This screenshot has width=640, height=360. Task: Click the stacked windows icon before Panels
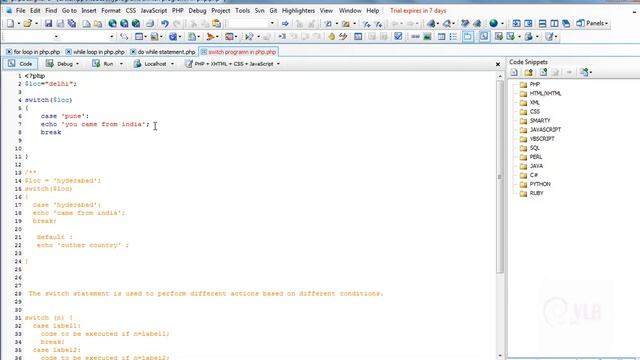566,24
